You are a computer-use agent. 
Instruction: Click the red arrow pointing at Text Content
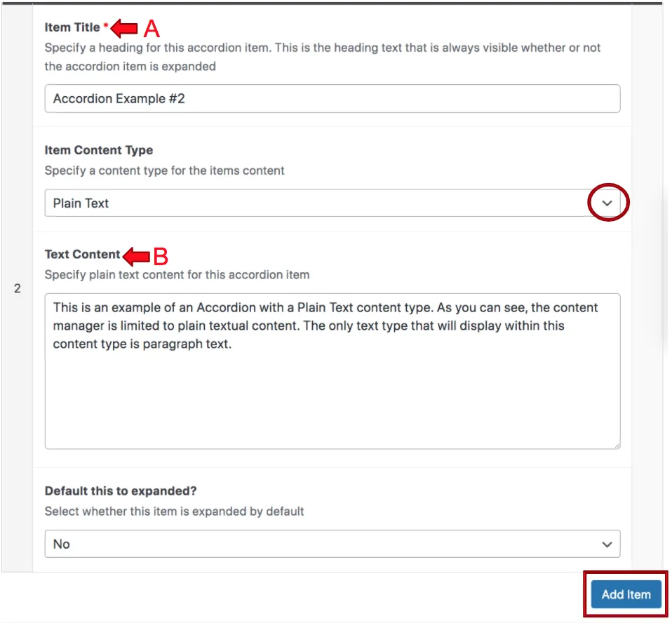pos(136,256)
